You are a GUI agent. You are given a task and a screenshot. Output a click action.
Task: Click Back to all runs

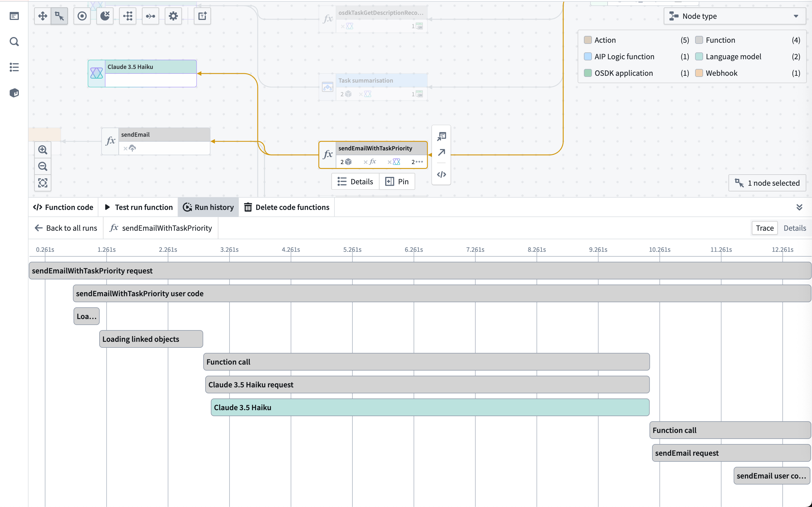(x=66, y=228)
